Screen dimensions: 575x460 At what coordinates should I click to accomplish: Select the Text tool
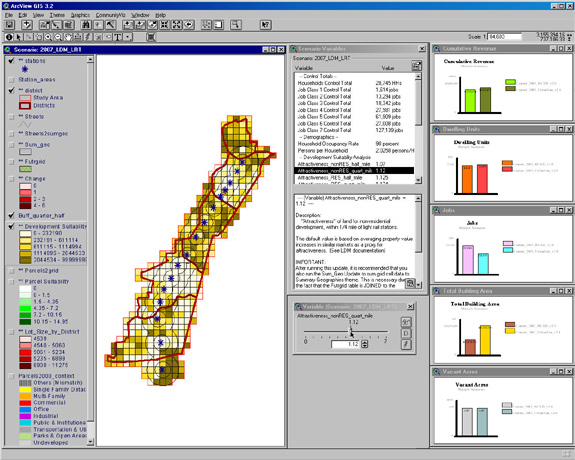(x=117, y=37)
